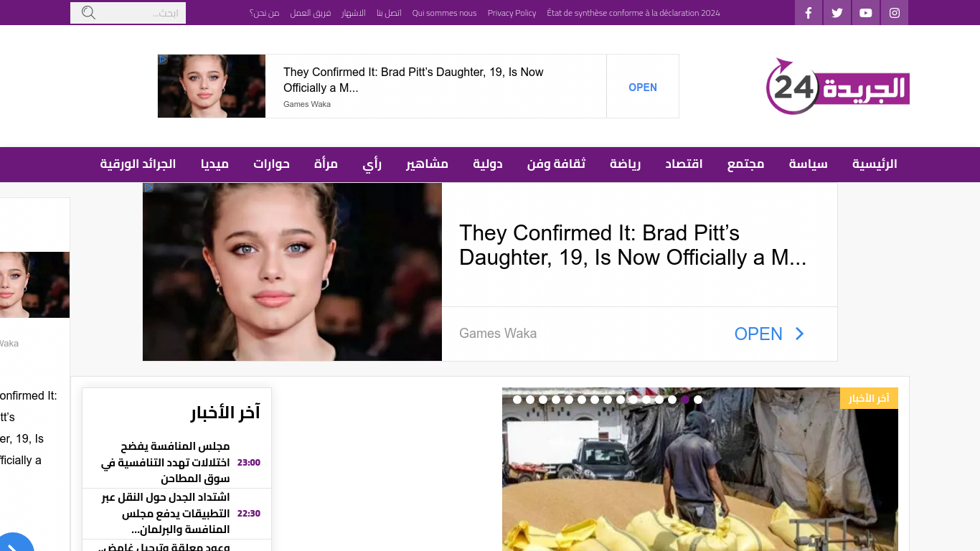The width and height of the screenshot is (980, 551).
Task: Open the Qui sommes nous link
Action: 444,13
